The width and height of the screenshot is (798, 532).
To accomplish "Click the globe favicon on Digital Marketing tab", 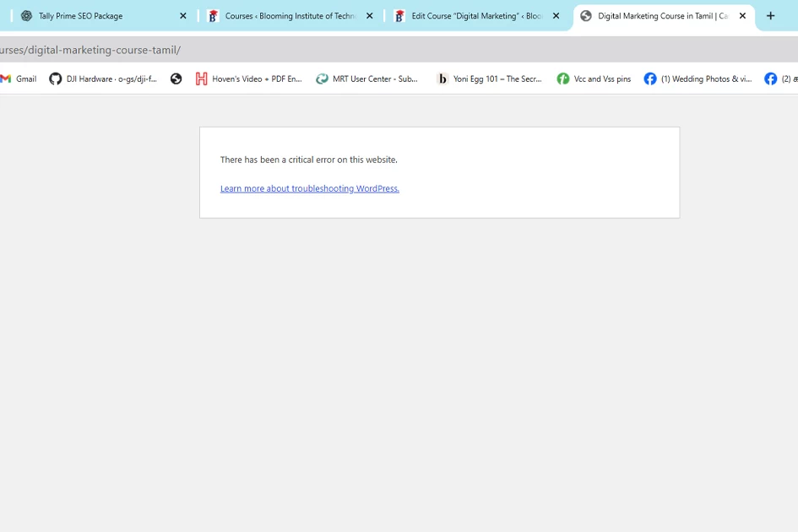I will click(586, 16).
